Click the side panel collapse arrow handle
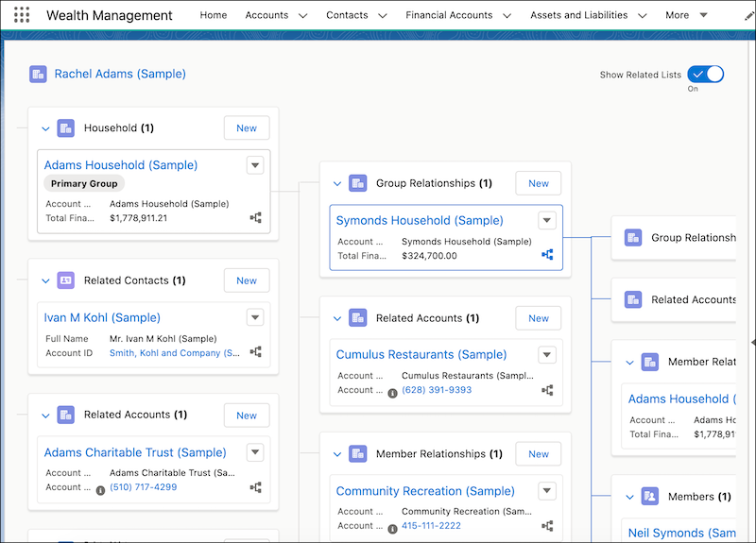This screenshot has width=756, height=543. tap(753, 342)
